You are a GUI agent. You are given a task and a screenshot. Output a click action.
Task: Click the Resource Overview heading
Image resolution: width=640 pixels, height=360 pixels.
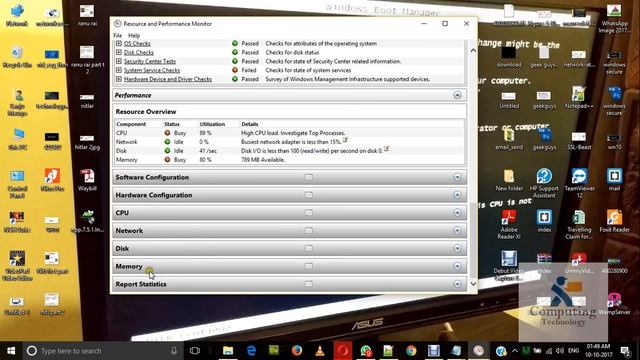[x=146, y=111]
